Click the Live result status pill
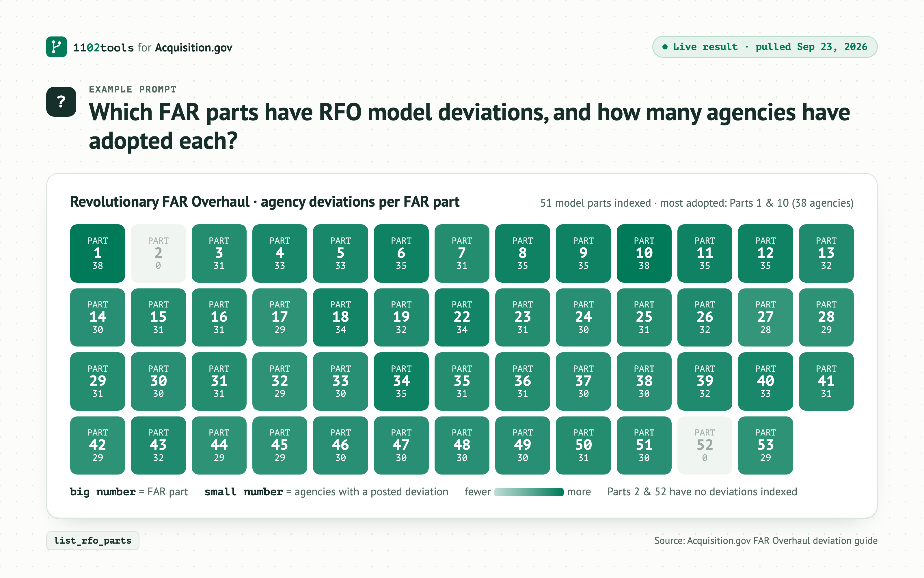 [765, 47]
